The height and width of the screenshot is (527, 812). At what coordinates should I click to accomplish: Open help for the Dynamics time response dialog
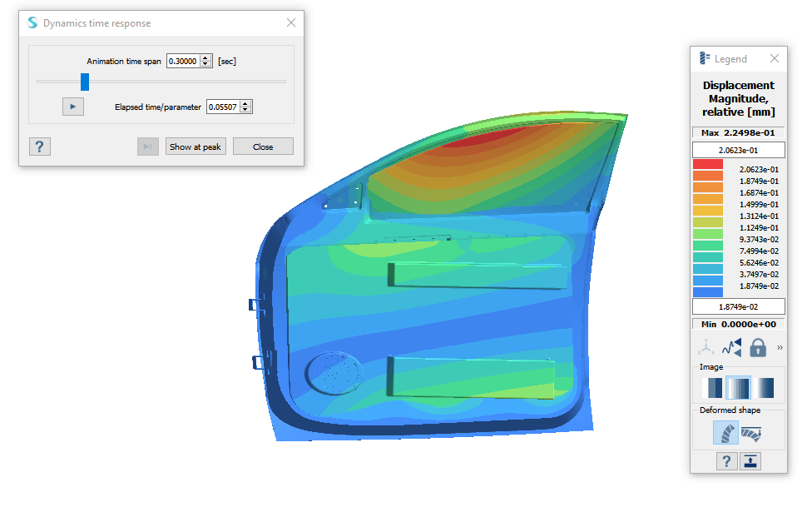[38, 146]
